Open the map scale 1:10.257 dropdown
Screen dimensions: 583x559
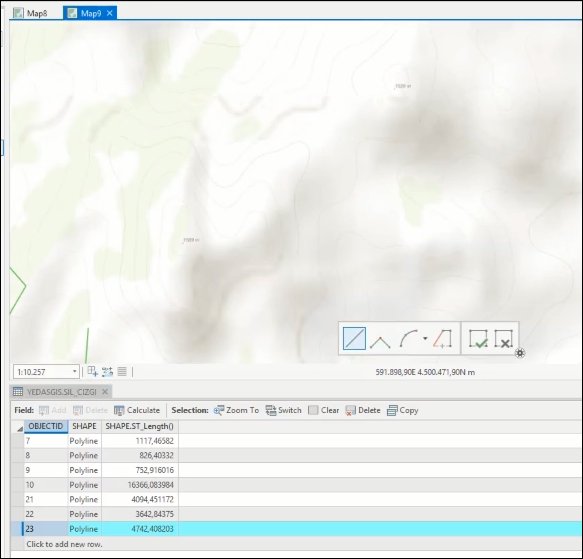[x=74, y=372]
